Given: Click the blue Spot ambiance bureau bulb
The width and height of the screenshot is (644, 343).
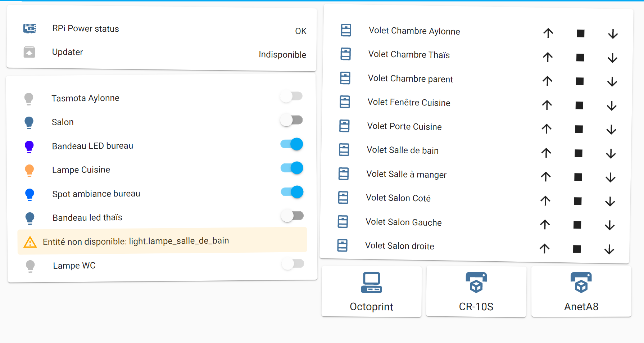Looking at the screenshot, I should [x=30, y=195].
